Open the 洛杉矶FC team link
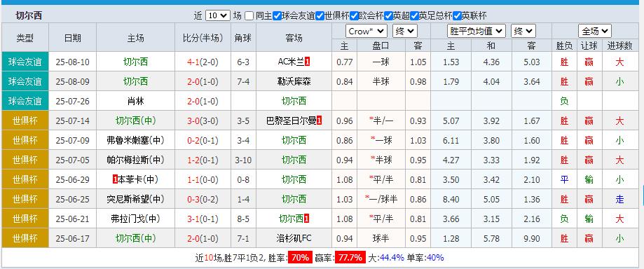The width and height of the screenshot is (644, 269). pos(294,237)
